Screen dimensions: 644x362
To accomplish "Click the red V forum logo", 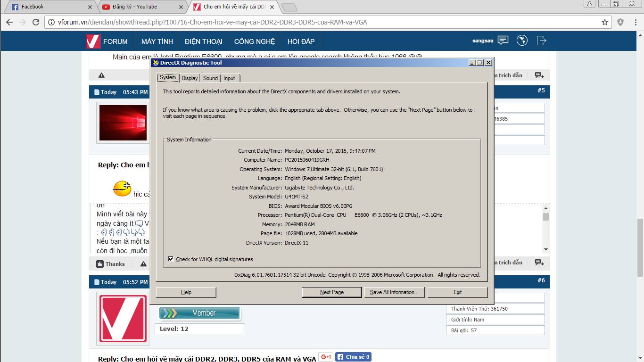I will click(93, 41).
